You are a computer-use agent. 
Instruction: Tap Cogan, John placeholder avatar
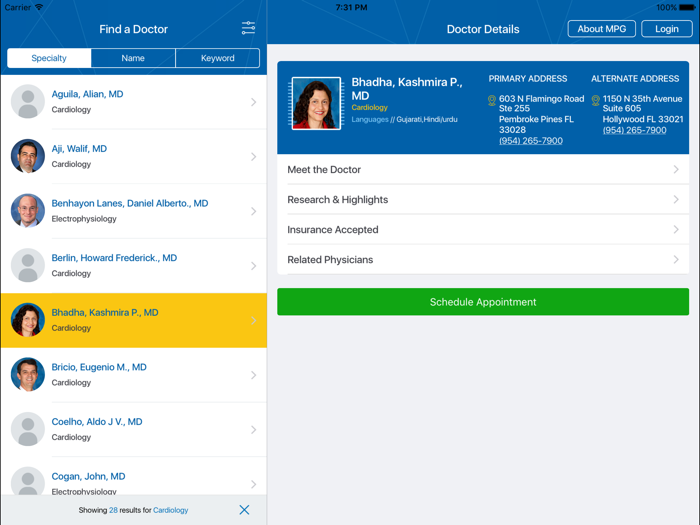click(x=28, y=481)
